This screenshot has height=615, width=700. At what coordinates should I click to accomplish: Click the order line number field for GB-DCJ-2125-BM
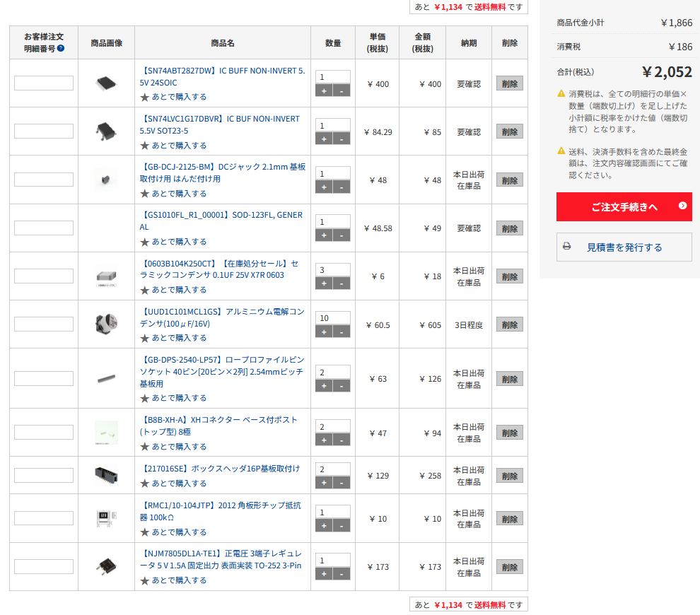pos(44,180)
